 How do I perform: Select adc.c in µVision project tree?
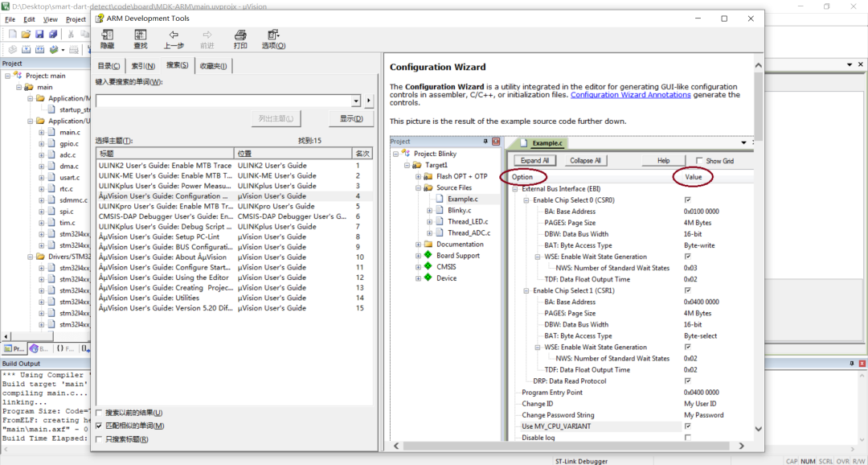(68, 155)
